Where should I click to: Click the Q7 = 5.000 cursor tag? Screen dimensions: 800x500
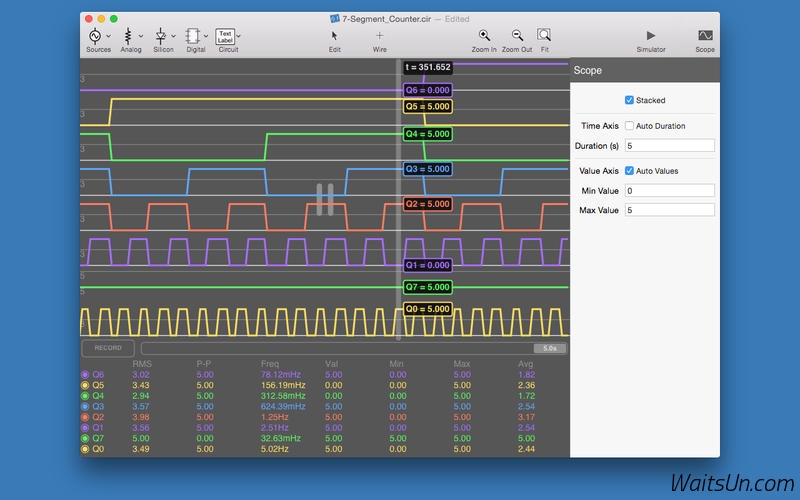428,287
